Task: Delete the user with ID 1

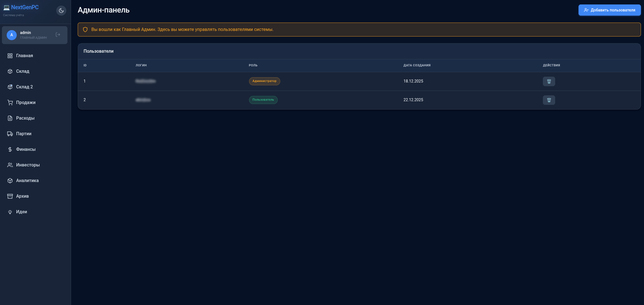Action: 549,81
